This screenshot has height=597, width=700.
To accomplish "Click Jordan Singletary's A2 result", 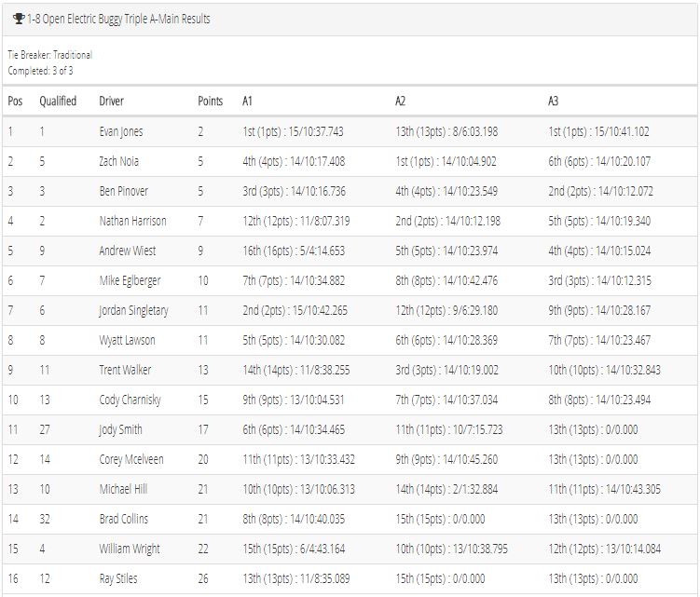I will click(x=446, y=310).
